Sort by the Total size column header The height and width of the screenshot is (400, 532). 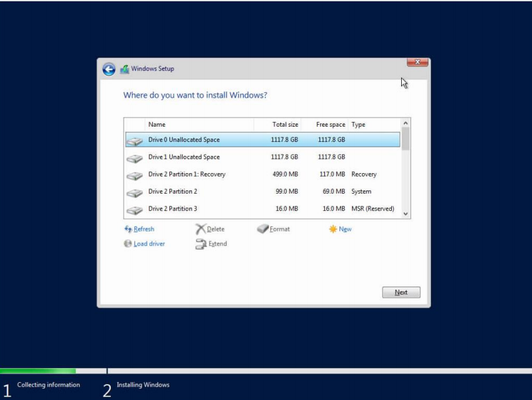point(277,125)
